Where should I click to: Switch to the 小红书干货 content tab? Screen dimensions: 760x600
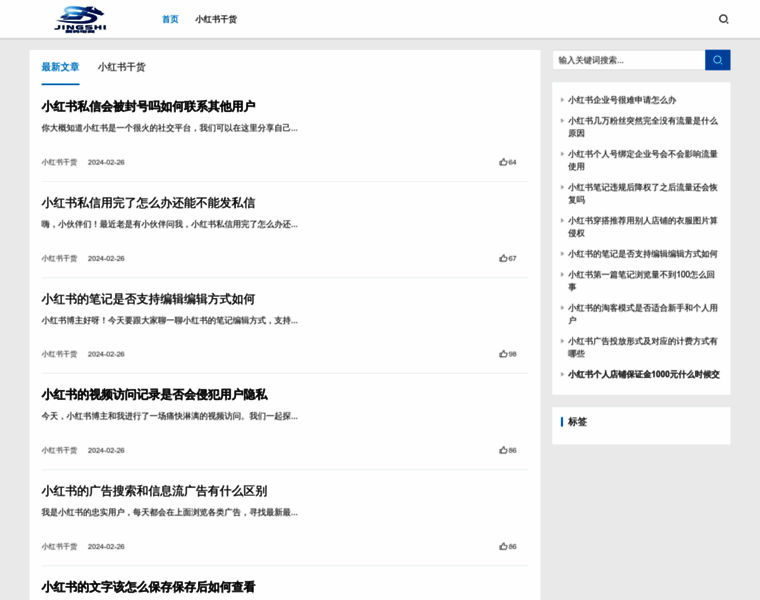(121, 67)
